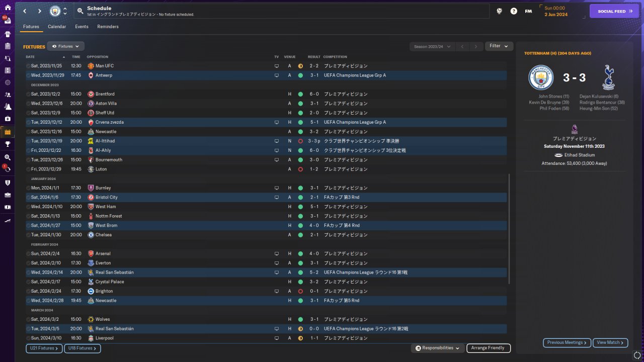Expand the U21 Fixtures link
The width and height of the screenshot is (644, 362).
44,348
